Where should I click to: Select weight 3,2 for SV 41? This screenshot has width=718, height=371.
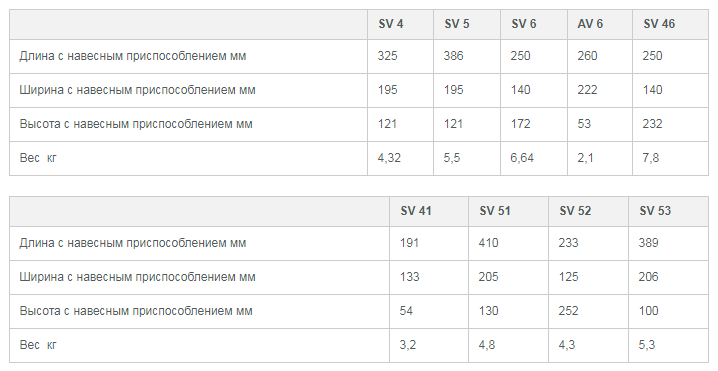[408, 345]
